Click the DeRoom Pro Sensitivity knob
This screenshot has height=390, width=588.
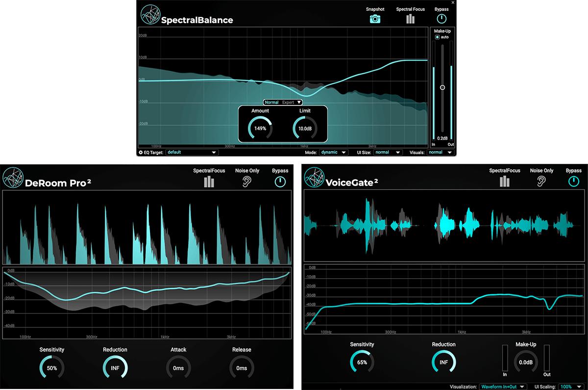[x=51, y=368]
